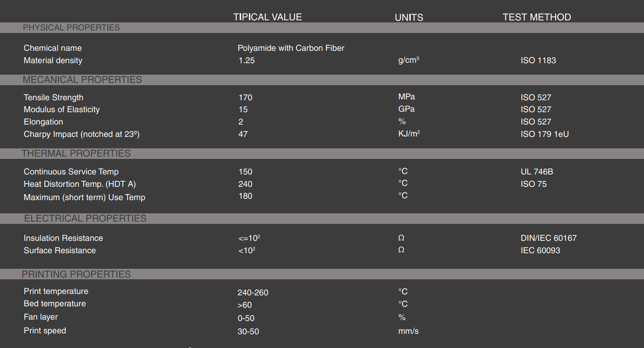The height and width of the screenshot is (348, 644).
Task: Click the mm/s print speed unit
Action: coord(408,331)
